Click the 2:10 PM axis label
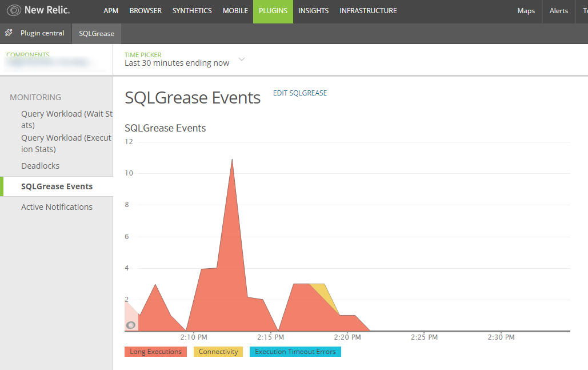This screenshot has width=588, height=370. [194, 337]
